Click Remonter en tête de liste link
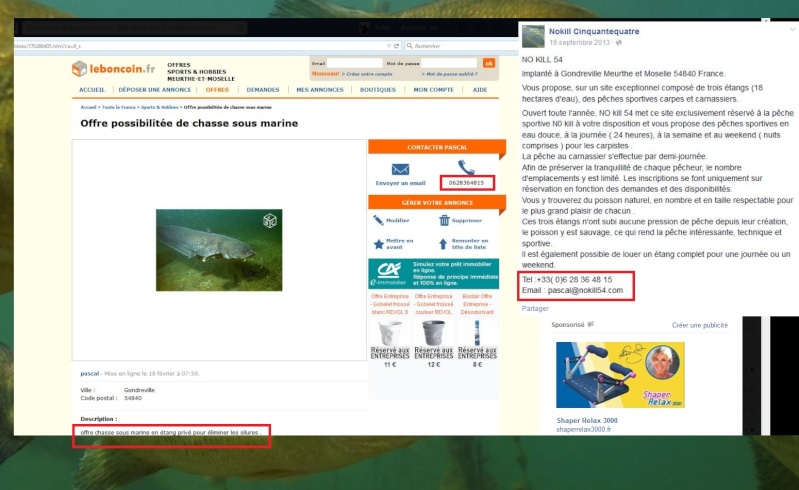 (470, 244)
